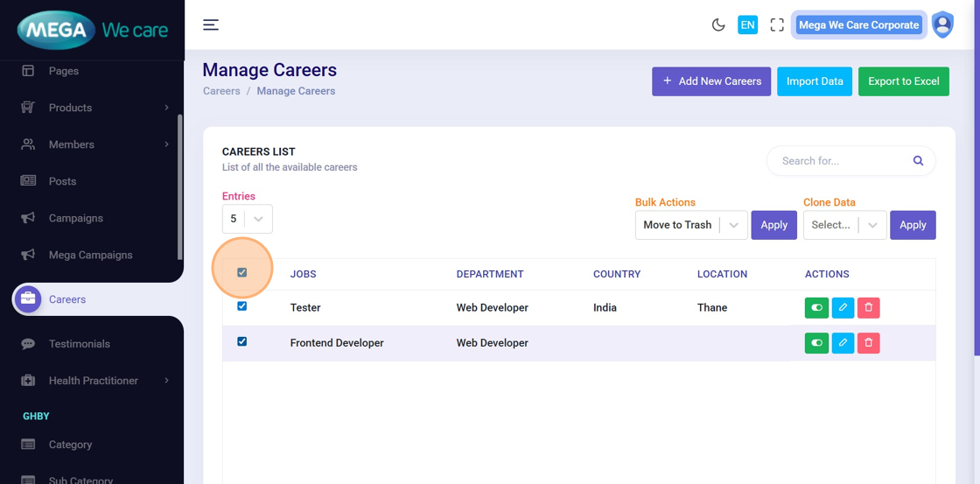This screenshot has height=484, width=980.
Task: Open the user profile avatar
Action: tap(942, 25)
